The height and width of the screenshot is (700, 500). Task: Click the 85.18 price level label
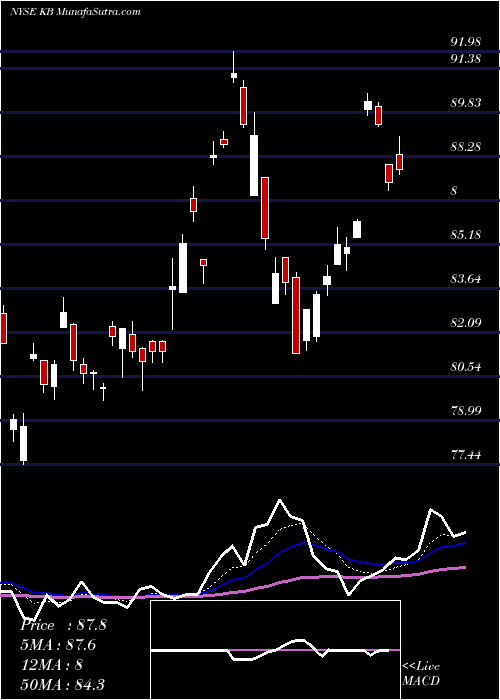(466, 234)
